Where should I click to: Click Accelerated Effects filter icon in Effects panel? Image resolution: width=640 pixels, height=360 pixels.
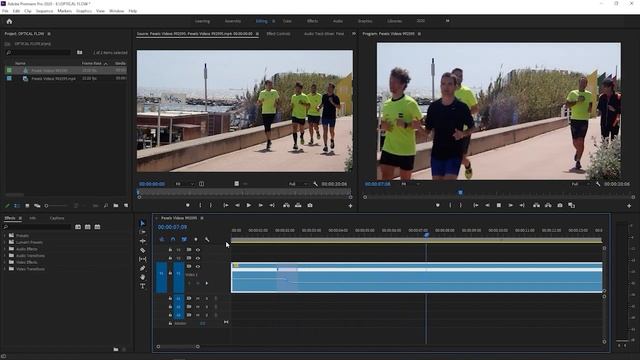[78, 227]
